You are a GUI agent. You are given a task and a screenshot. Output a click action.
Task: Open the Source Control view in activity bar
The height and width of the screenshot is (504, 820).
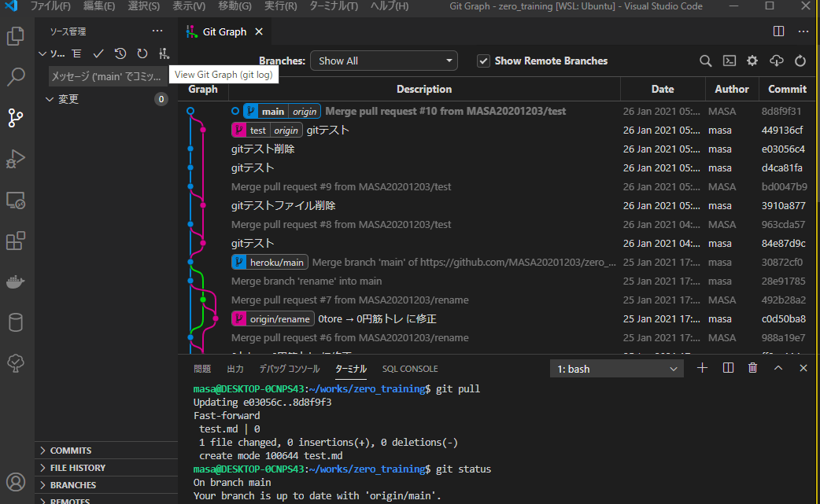point(17,118)
